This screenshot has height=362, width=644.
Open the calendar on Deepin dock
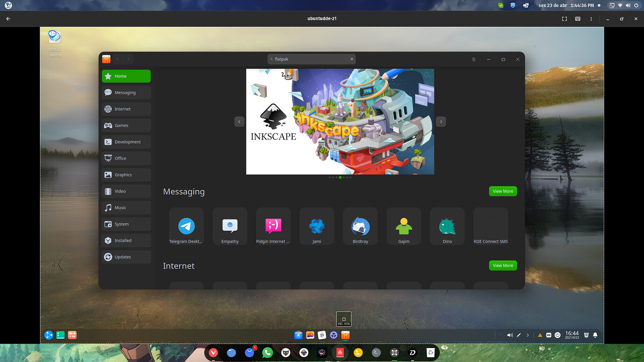(322, 335)
